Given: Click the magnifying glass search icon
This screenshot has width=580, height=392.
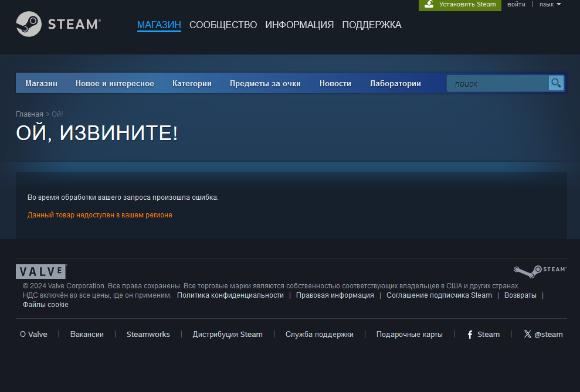Looking at the screenshot, I should [555, 83].
